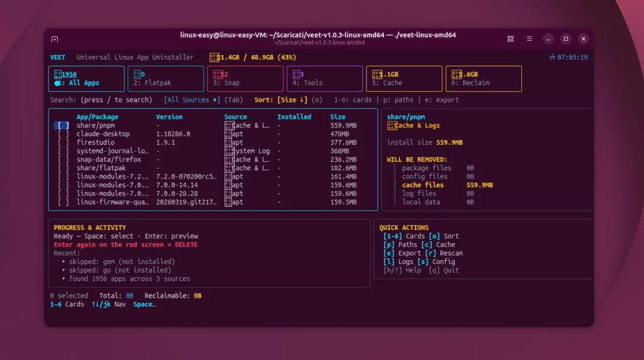Image resolution: width=644 pixels, height=360 pixels.
Task: Toggle the snap-data/firefox checkbox
Action: pos(63,160)
